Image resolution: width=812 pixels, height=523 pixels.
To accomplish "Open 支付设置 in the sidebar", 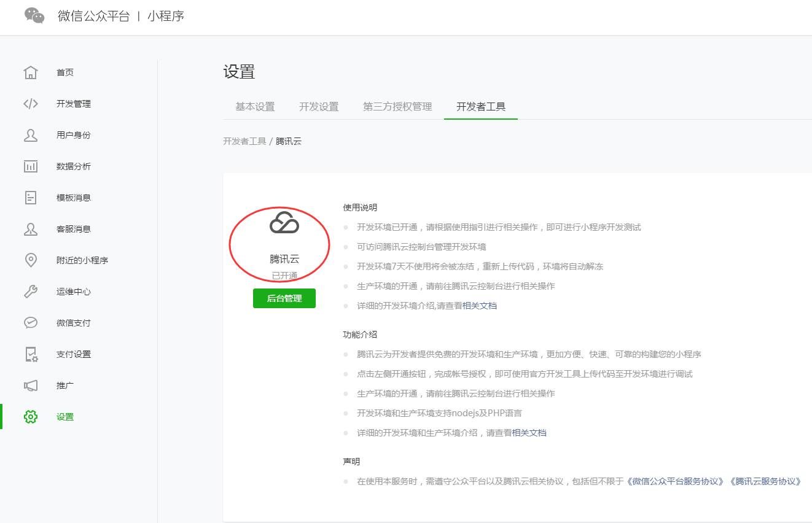I will point(74,354).
